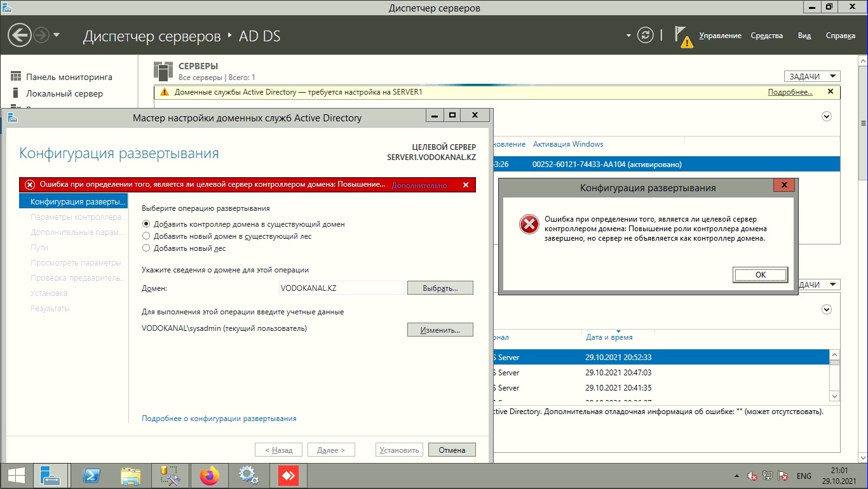Click the Windows Start button
The width and height of the screenshot is (868, 489).
pos(16,475)
